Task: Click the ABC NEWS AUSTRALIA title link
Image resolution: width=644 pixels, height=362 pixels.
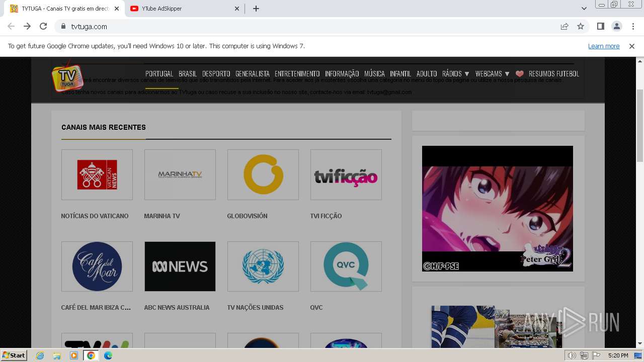Action: pyautogui.click(x=177, y=308)
